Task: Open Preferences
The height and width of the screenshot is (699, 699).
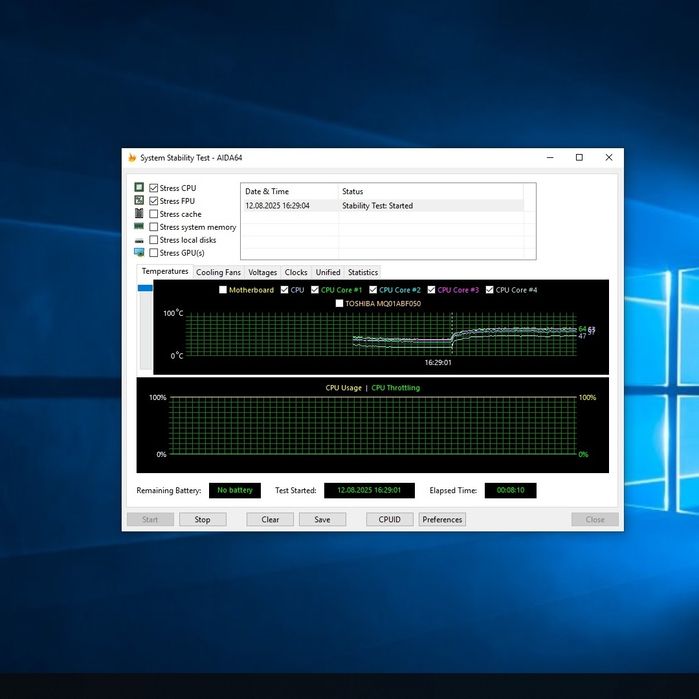Action: [442, 519]
